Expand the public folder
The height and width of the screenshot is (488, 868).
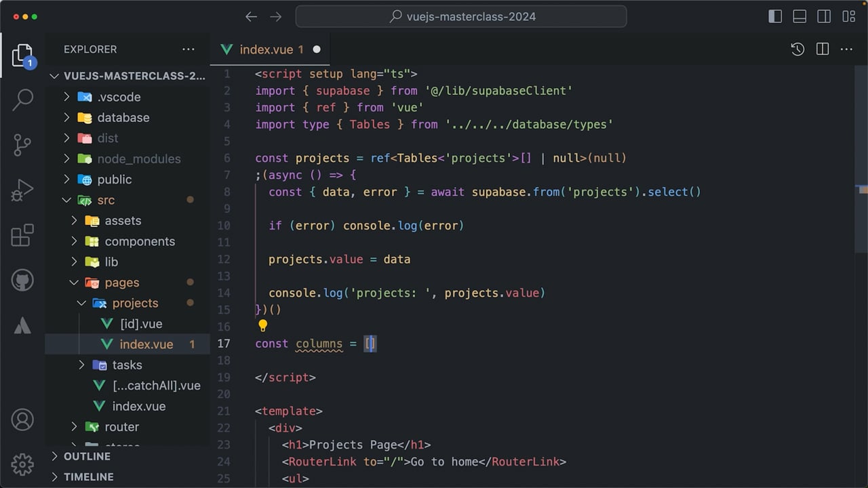pyautogui.click(x=127, y=180)
